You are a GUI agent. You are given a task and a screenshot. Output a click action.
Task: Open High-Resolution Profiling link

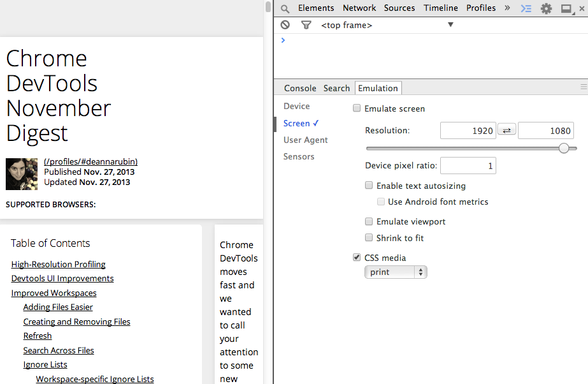pyautogui.click(x=58, y=264)
